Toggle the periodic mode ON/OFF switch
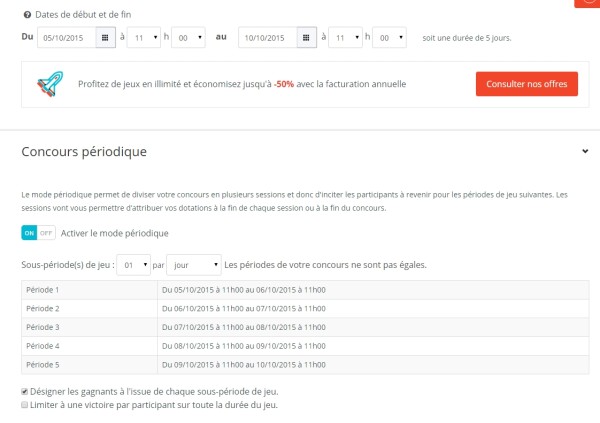The height and width of the screenshot is (423, 600). 38,233
